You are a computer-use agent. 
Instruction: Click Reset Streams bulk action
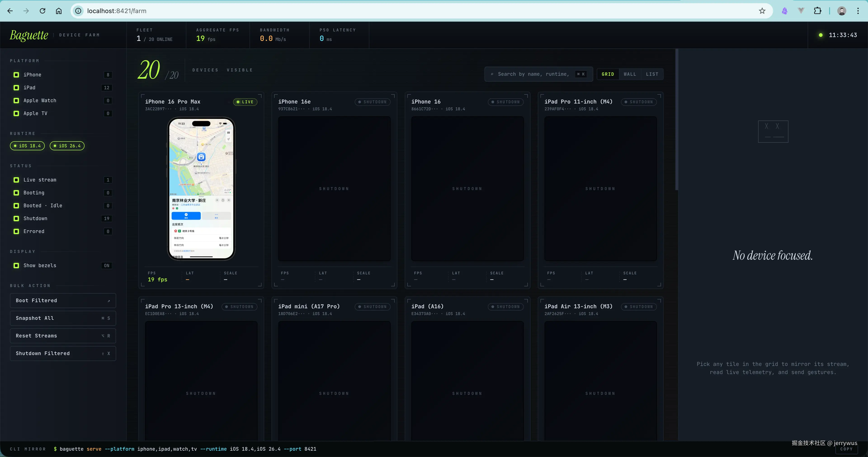click(x=63, y=336)
